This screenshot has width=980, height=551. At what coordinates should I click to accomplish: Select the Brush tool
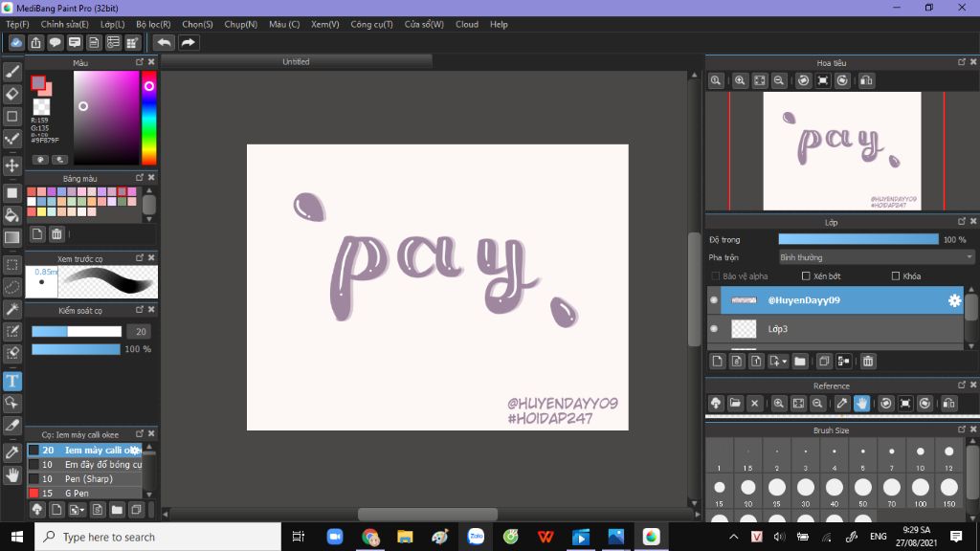click(11, 72)
